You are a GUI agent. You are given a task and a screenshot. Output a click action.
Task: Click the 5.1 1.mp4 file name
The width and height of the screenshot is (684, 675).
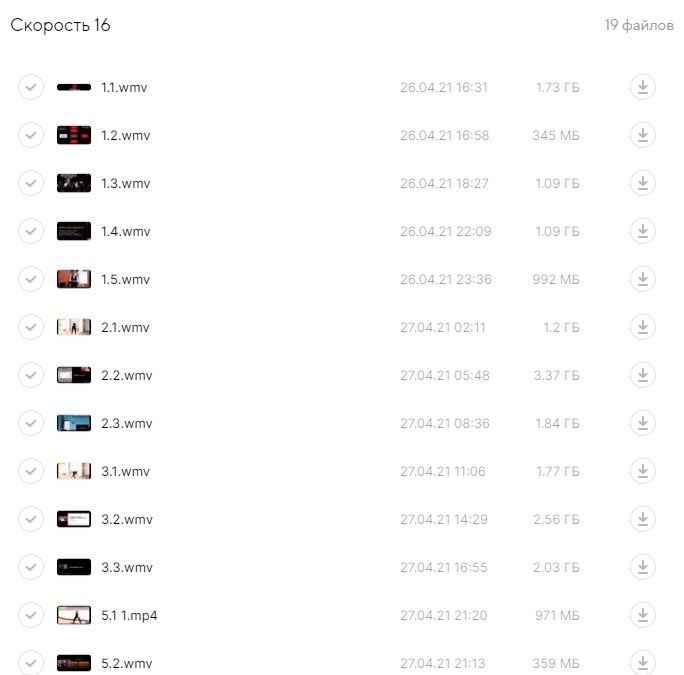click(129, 615)
